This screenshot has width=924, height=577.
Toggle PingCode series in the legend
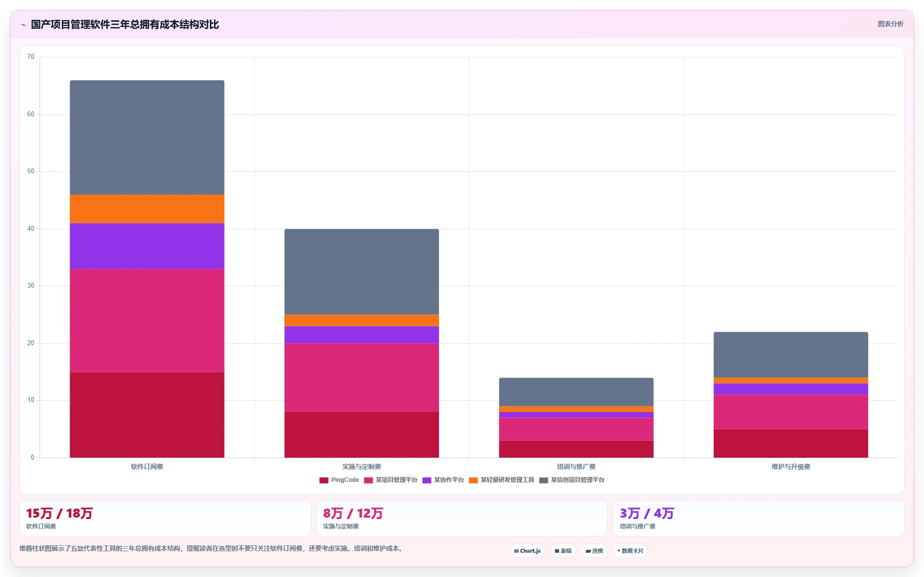coord(339,480)
